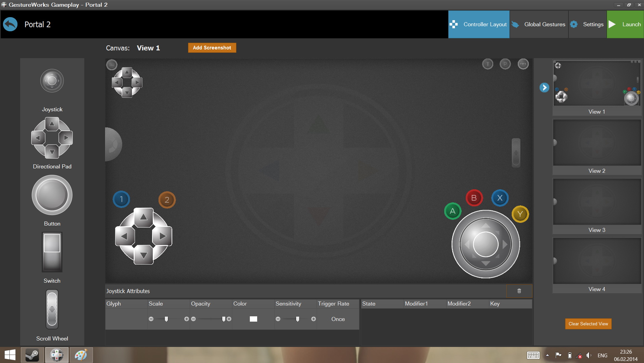The width and height of the screenshot is (644, 363).
Task: Open the Paint taskbar icon
Action: tap(81, 355)
